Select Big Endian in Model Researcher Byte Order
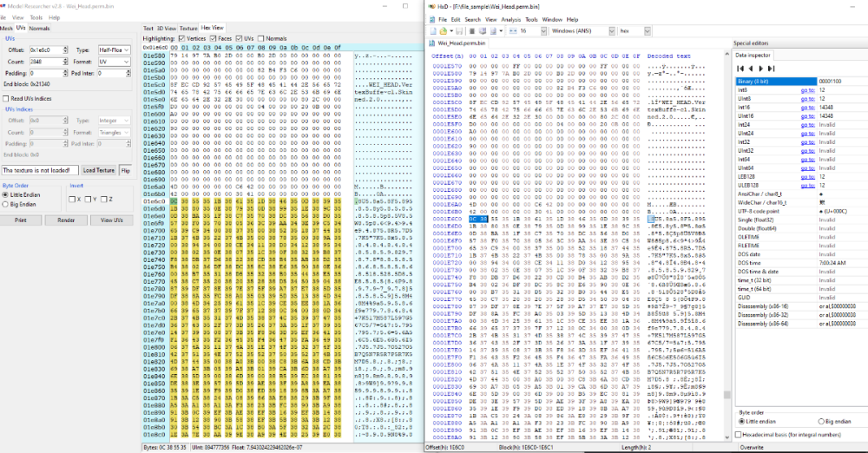The width and height of the screenshot is (868, 453). (5, 204)
